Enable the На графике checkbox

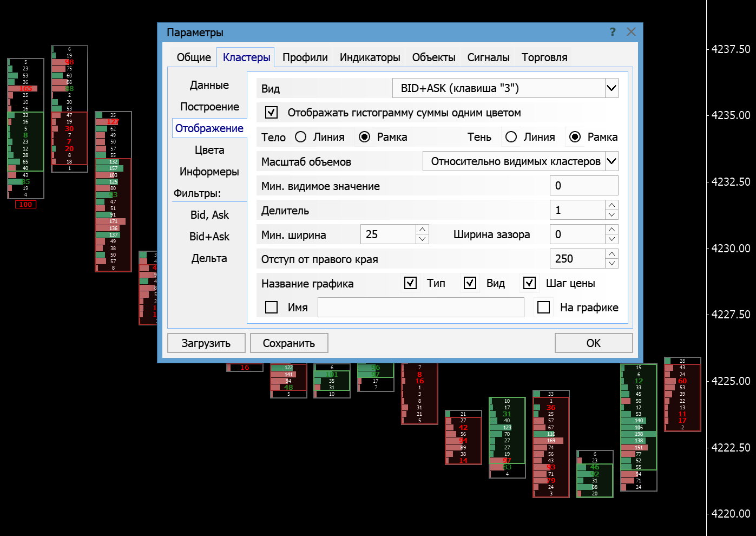544,308
